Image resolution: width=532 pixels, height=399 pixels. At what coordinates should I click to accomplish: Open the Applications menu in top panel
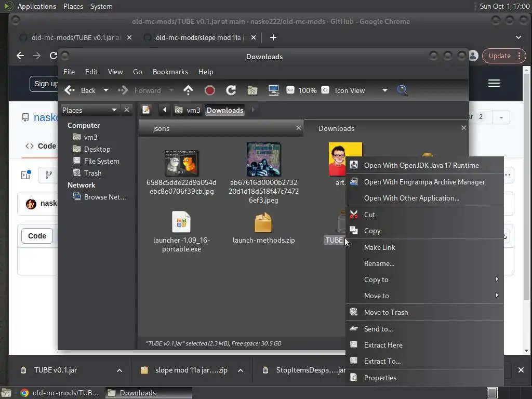tap(37, 6)
